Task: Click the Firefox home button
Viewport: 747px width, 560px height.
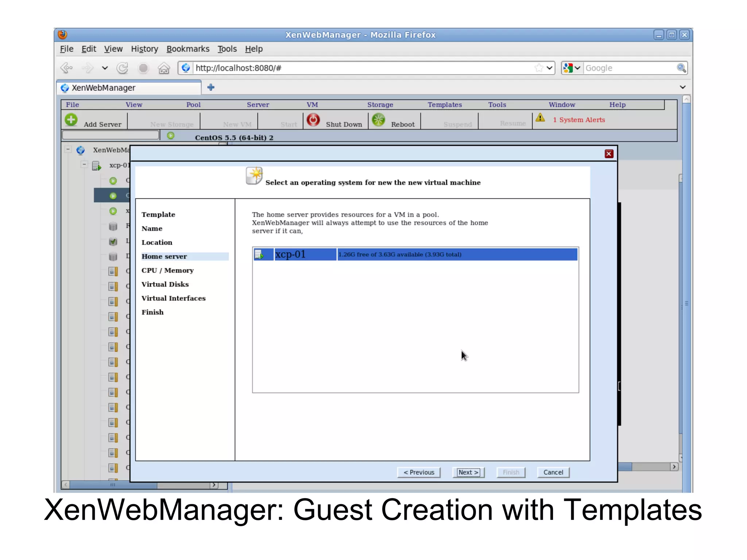Action: click(x=164, y=68)
